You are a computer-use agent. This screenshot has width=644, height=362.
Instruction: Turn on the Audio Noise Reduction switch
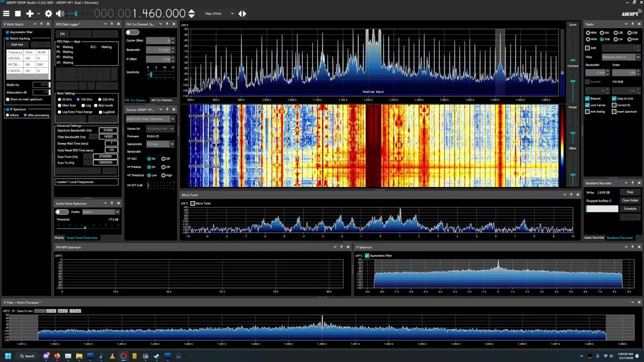point(62,212)
